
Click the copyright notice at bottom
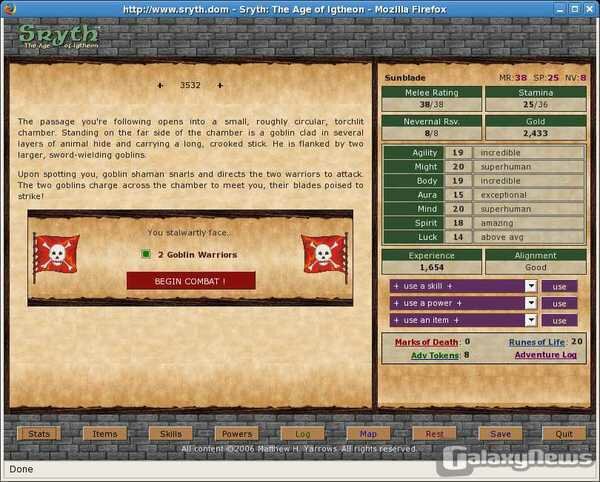tap(299, 449)
